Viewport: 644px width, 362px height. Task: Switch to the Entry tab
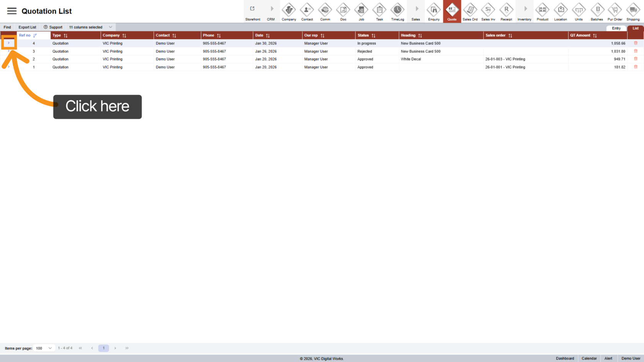(616, 28)
